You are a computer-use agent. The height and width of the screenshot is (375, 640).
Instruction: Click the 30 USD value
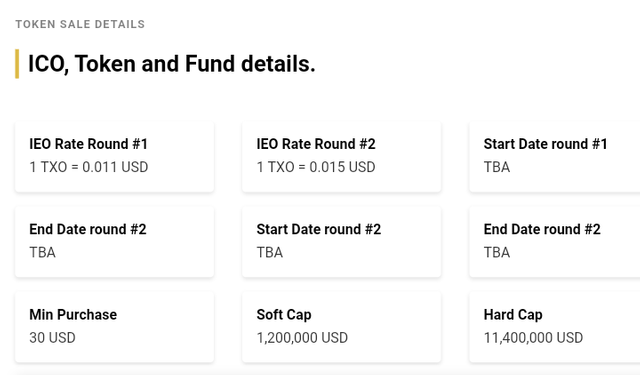pyautogui.click(x=52, y=337)
